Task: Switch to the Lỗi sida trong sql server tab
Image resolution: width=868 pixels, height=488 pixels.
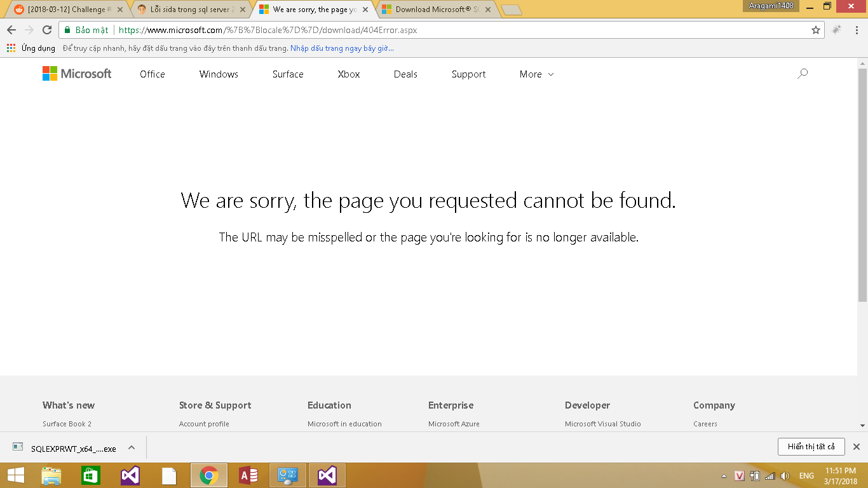Action: point(191,10)
